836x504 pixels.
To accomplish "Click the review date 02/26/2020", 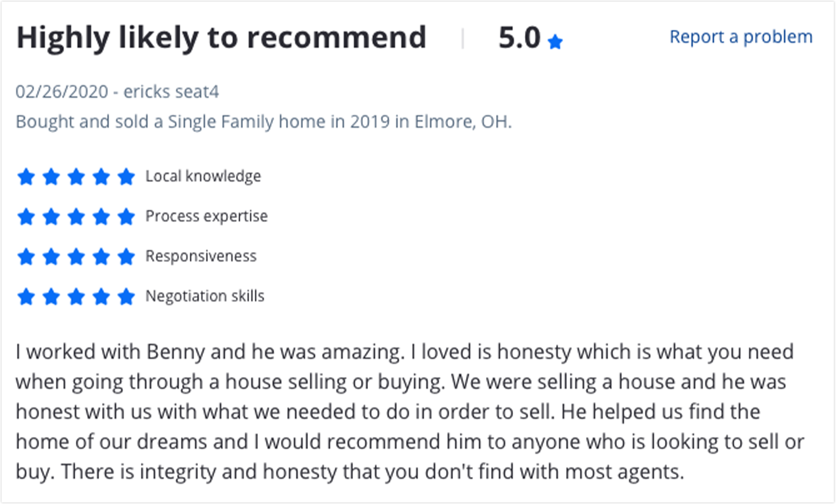I will [x=62, y=92].
